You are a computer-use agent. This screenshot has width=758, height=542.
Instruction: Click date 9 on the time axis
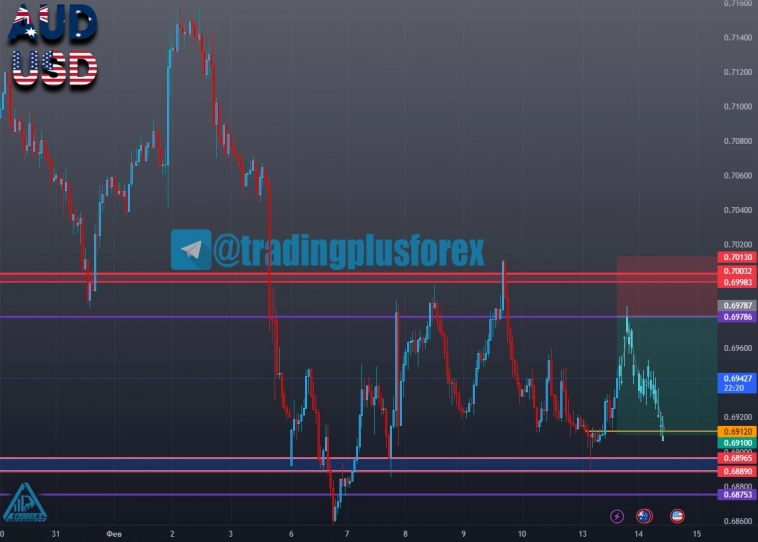(x=464, y=534)
